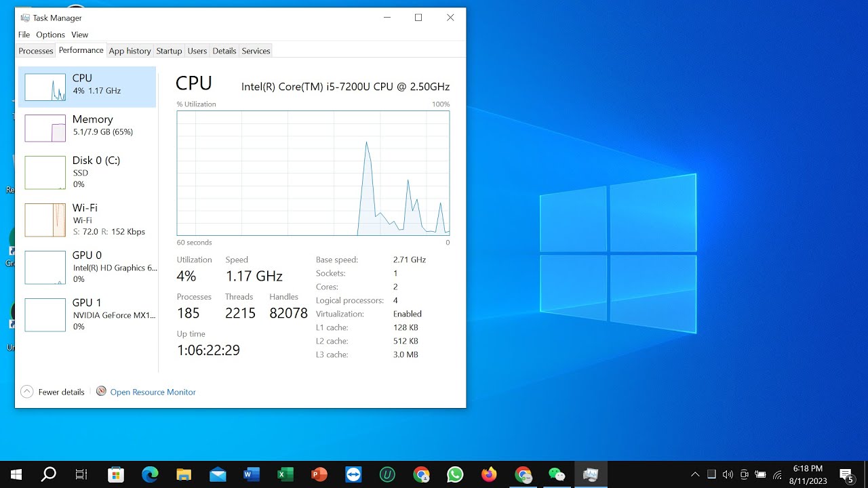Open taskbar Search
This screenshot has width=868, height=488.
(49, 474)
